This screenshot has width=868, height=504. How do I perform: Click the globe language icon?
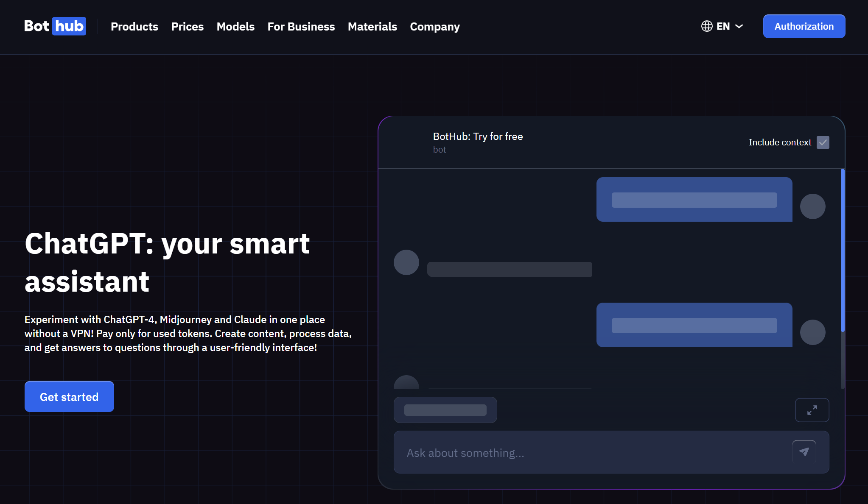(x=707, y=26)
